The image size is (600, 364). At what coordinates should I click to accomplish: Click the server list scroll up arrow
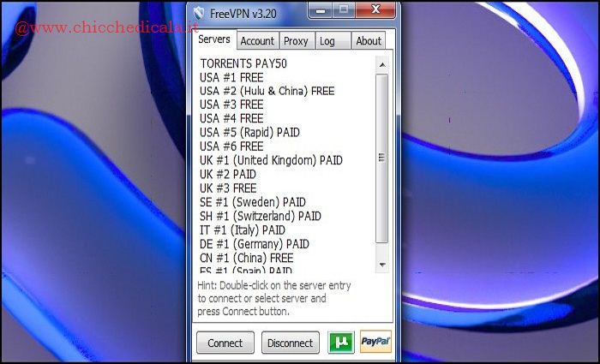(382, 63)
